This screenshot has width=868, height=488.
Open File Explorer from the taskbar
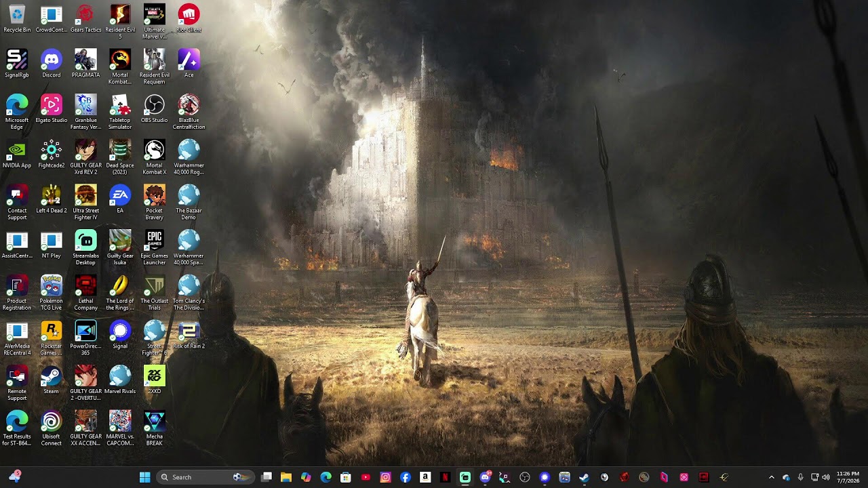click(286, 477)
